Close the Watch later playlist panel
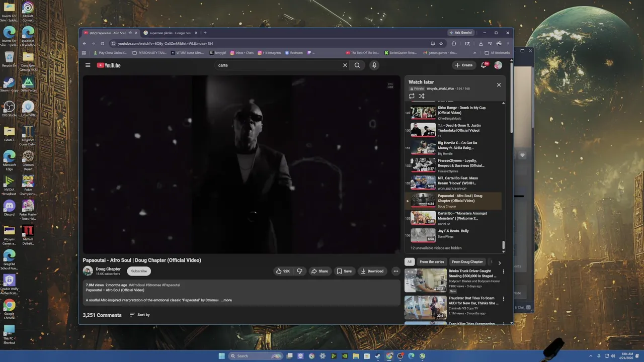The height and width of the screenshot is (362, 644). pos(499,84)
